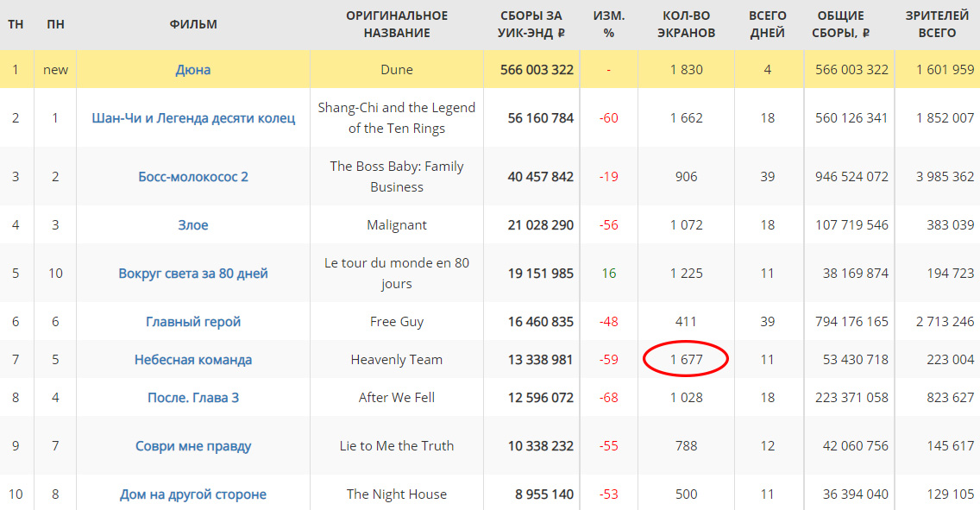Select the weekend gross 566 003 322

click(x=537, y=69)
